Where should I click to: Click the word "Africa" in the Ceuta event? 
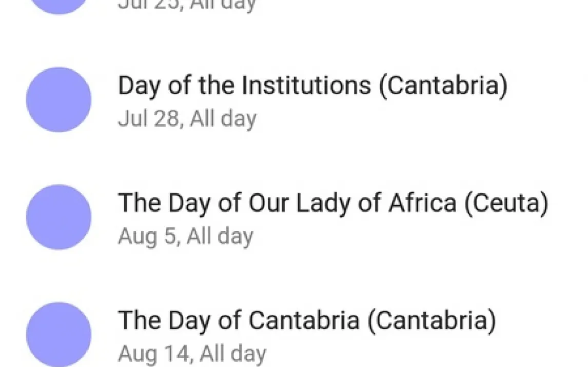(422, 203)
